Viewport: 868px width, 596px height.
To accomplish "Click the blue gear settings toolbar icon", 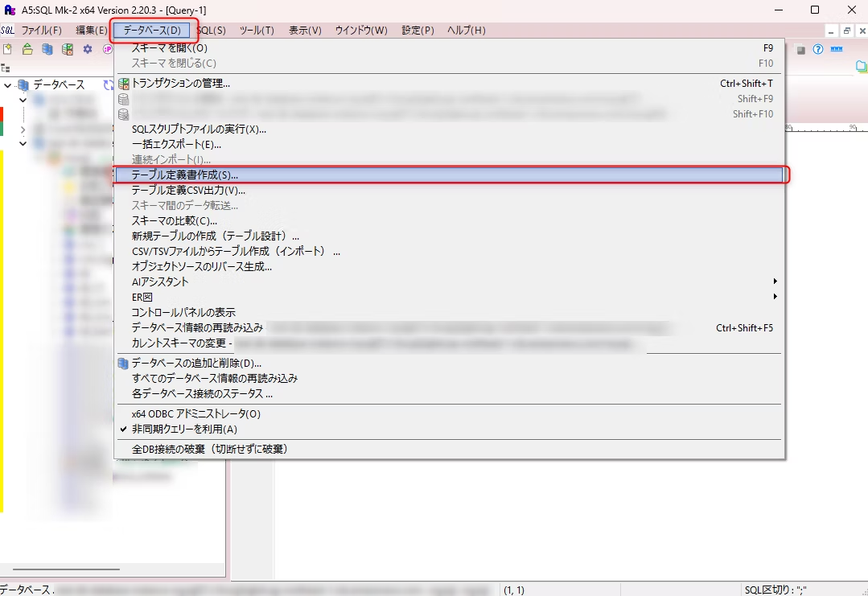I will (x=88, y=49).
